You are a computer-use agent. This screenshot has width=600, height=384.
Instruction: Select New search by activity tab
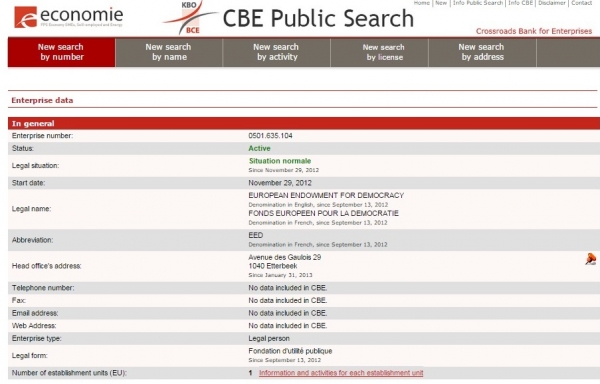click(276, 52)
